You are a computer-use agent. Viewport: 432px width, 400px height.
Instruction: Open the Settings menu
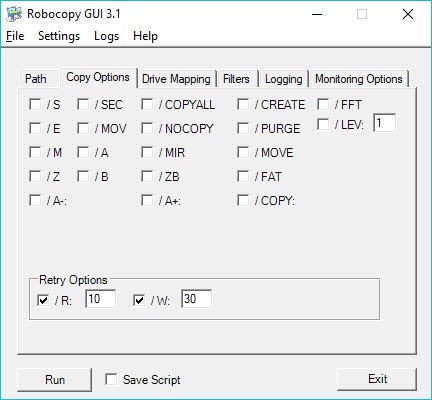point(59,36)
